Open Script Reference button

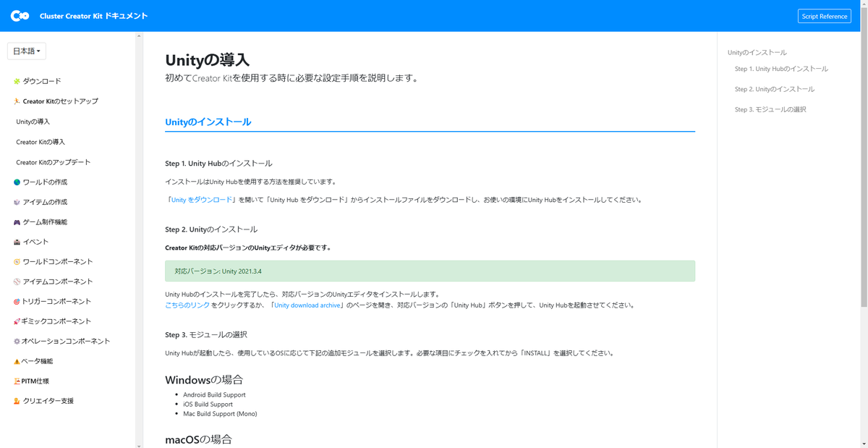point(825,16)
